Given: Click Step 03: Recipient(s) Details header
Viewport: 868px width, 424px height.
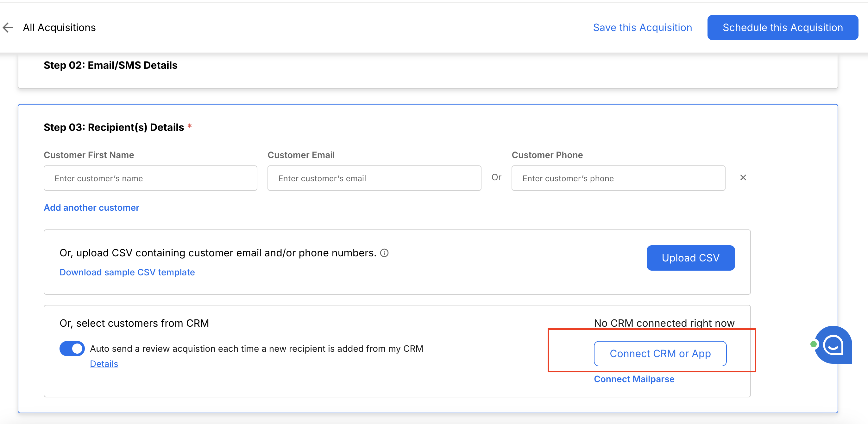Looking at the screenshot, I should 114,127.
